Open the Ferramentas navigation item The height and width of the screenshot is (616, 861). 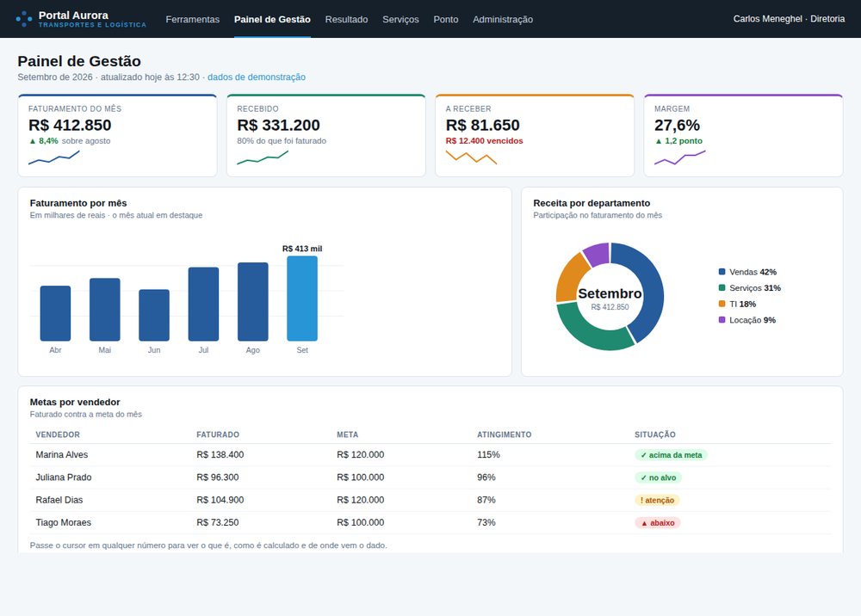tap(193, 19)
